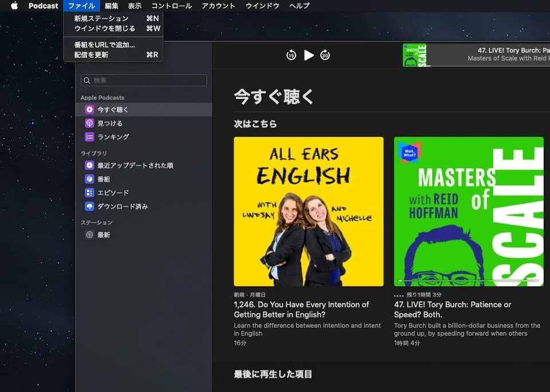
Task: Select 最新 station label
Action: point(104,235)
